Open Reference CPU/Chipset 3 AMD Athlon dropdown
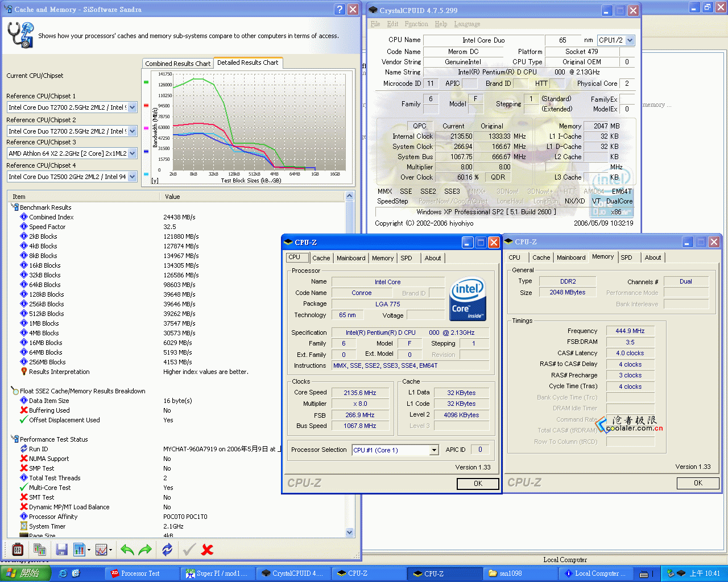Image resolution: width=728 pixels, height=582 pixels. click(132, 153)
